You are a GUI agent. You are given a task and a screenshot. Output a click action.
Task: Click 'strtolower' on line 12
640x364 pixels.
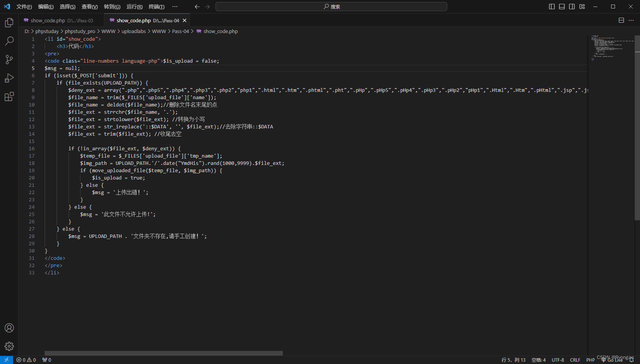coord(119,119)
